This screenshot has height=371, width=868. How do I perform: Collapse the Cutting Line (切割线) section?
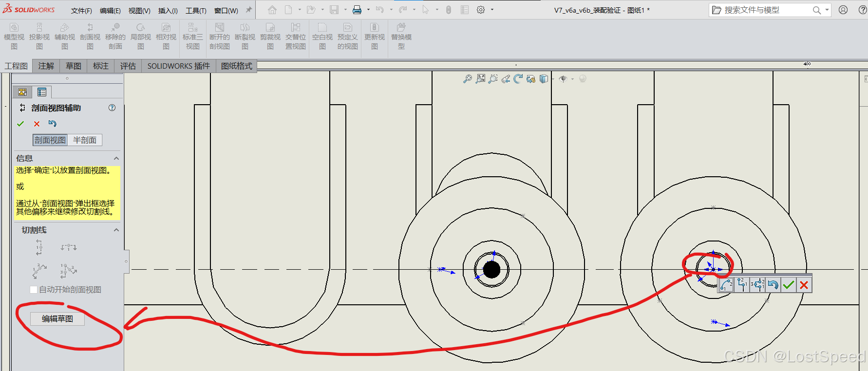[x=116, y=230]
